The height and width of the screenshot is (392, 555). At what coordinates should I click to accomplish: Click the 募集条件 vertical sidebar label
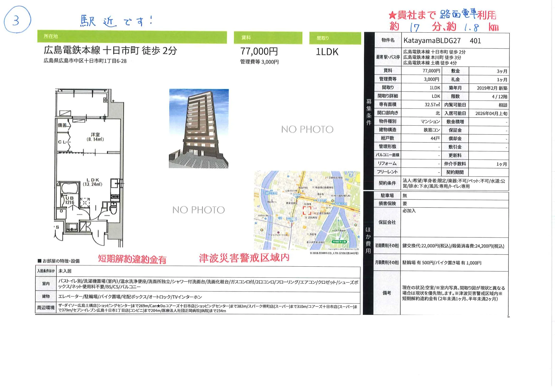(x=368, y=113)
